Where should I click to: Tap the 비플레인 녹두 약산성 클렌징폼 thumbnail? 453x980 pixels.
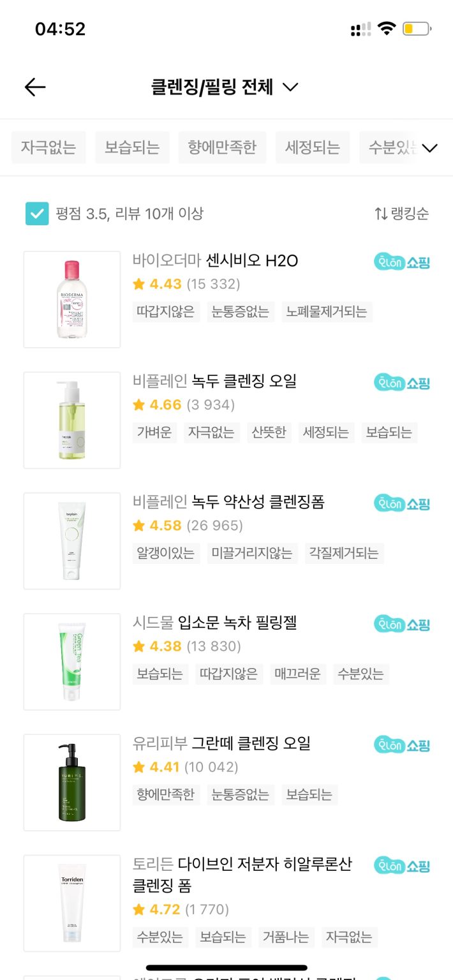pyautogui.click(x=71, y=540)
